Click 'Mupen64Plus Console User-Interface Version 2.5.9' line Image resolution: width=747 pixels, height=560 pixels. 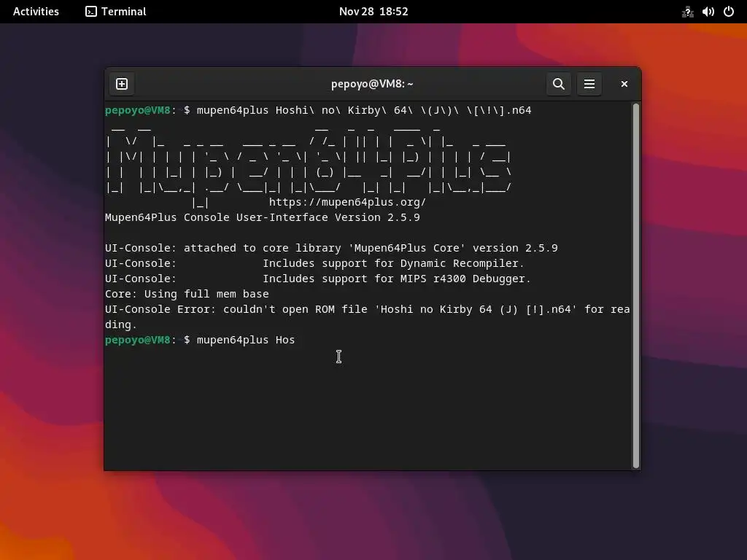tap(263, 217)
